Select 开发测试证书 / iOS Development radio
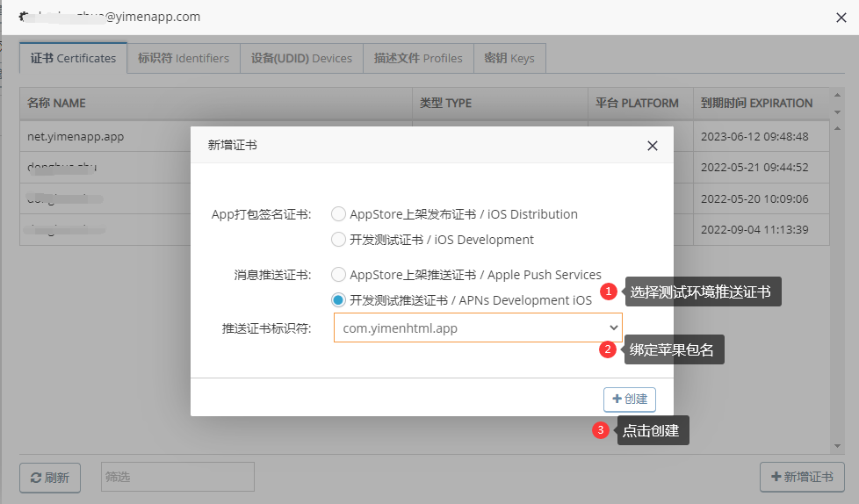This screenshot has height=504, width=859. [338, 240]
